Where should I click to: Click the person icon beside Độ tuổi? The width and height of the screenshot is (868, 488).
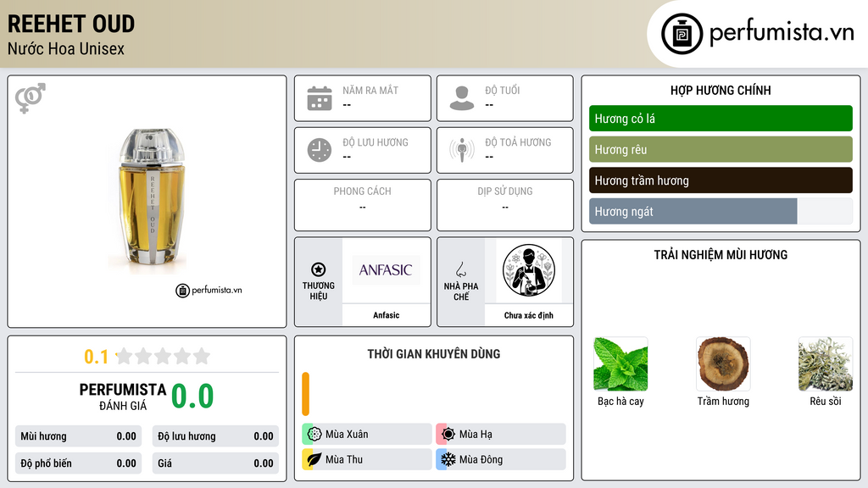click(x=462, y=98)
